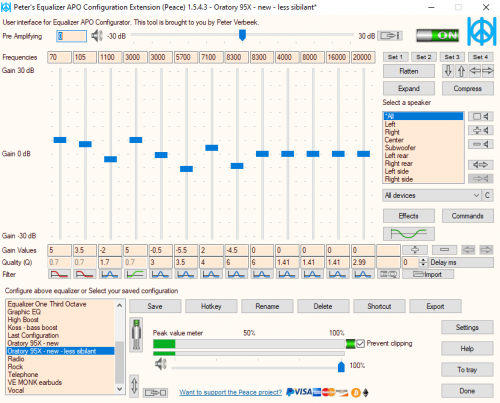Minimize Peace To tray
500x403 pixels.
click(x=467, y=370)
